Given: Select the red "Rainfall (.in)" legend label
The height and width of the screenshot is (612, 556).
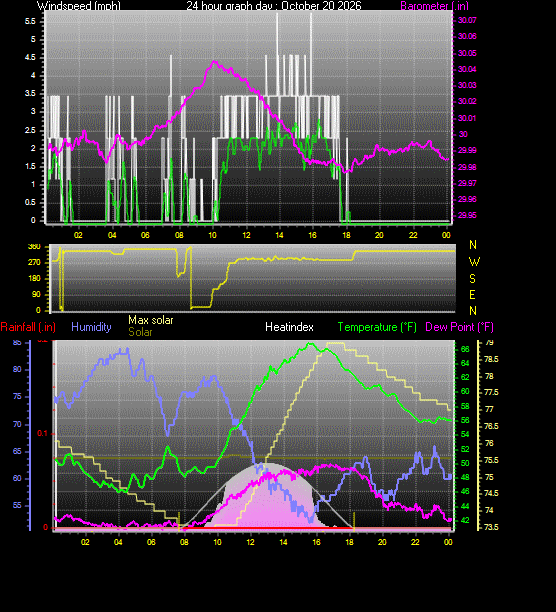Looking at the screenshot, I should (28, 327).
